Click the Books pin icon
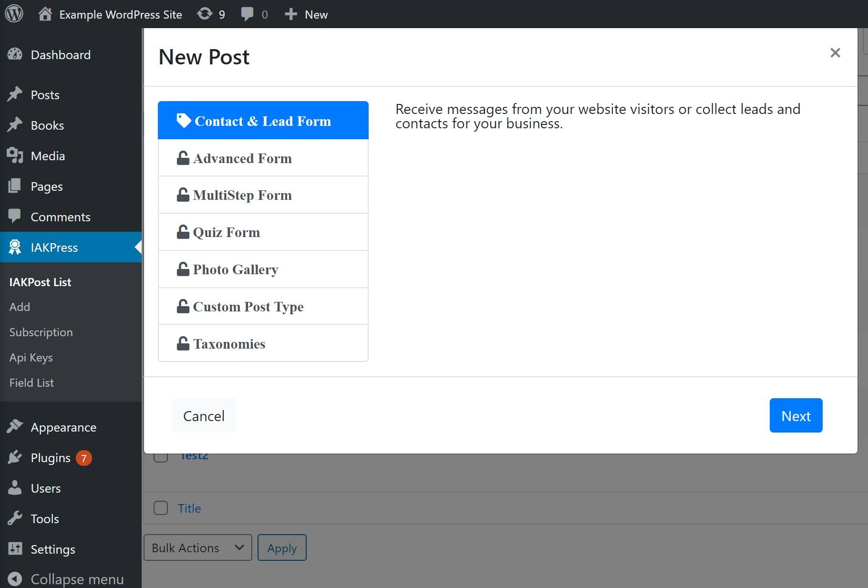 click(x=15, y=125)
